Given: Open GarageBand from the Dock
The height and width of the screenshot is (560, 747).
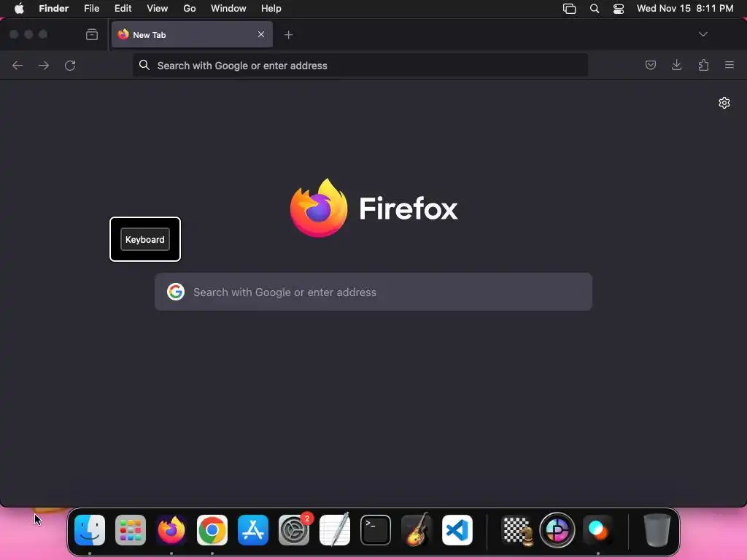Looking at the screenshot, I should (x=417, y=529).
